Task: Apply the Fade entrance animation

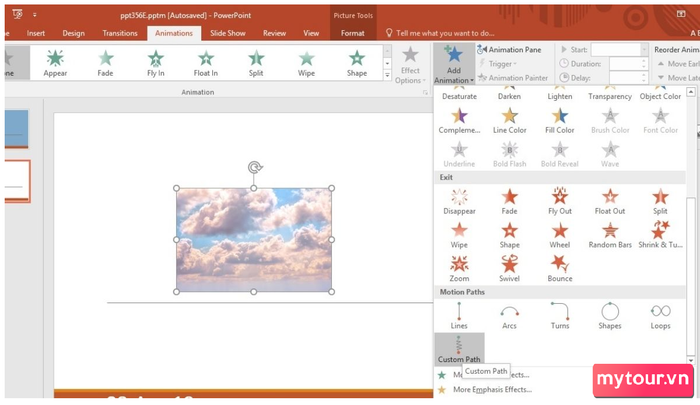Action: [x=105, y=63]
